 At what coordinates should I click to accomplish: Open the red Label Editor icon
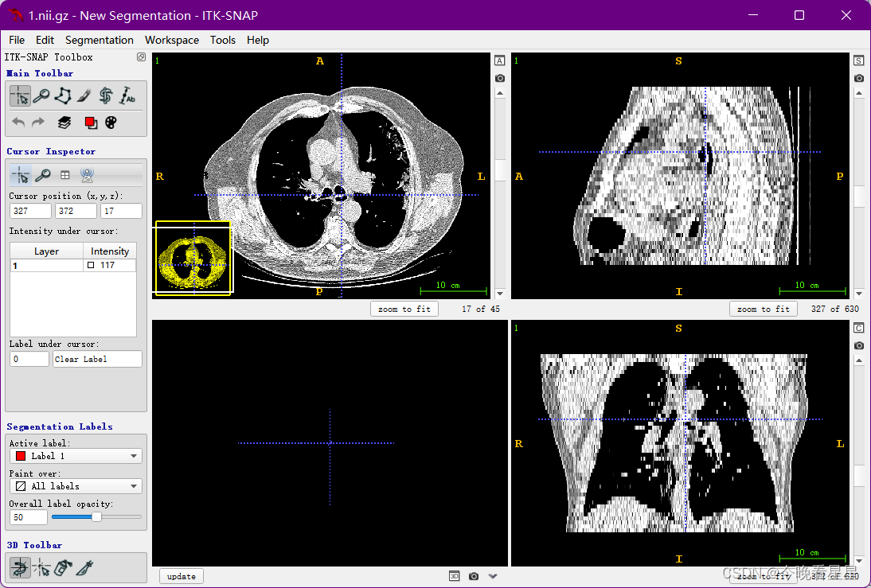91,123
